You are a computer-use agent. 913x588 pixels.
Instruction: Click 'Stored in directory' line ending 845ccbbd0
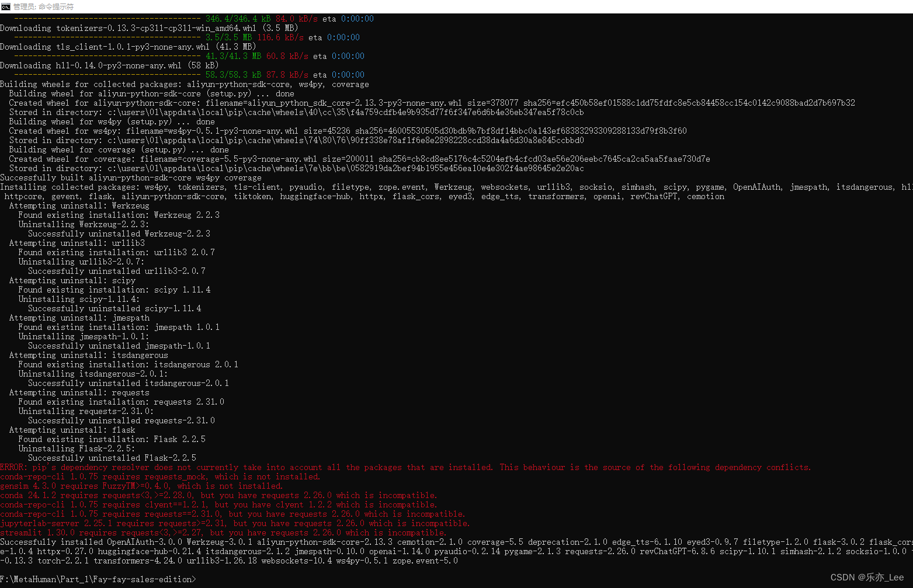[297, 140]
